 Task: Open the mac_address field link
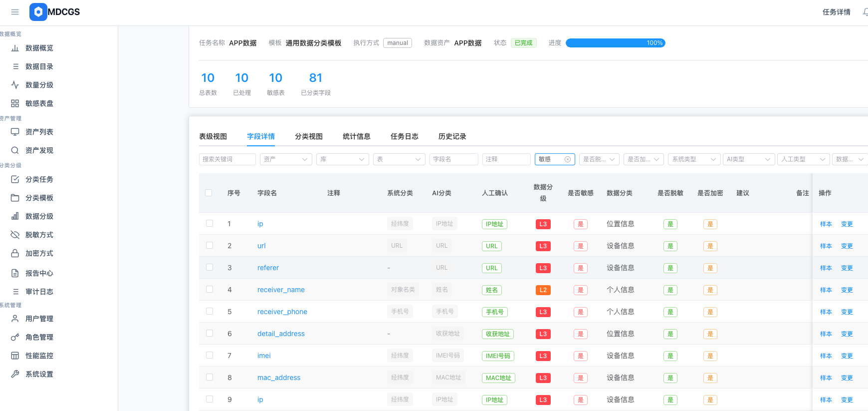pos(279,378)
